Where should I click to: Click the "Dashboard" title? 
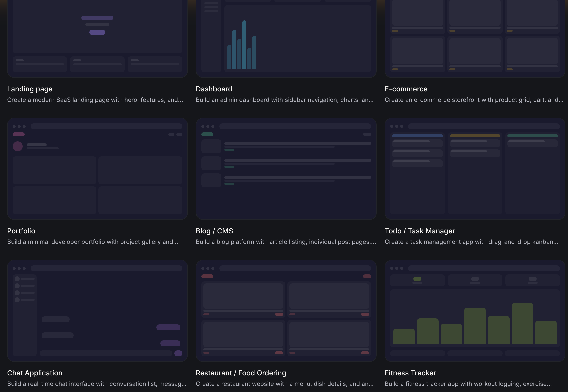click(214, 89)
